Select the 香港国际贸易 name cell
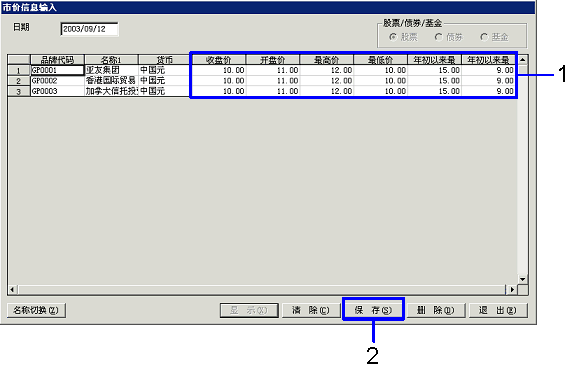This screenshot has height=371, width=569. pos(111,81)
